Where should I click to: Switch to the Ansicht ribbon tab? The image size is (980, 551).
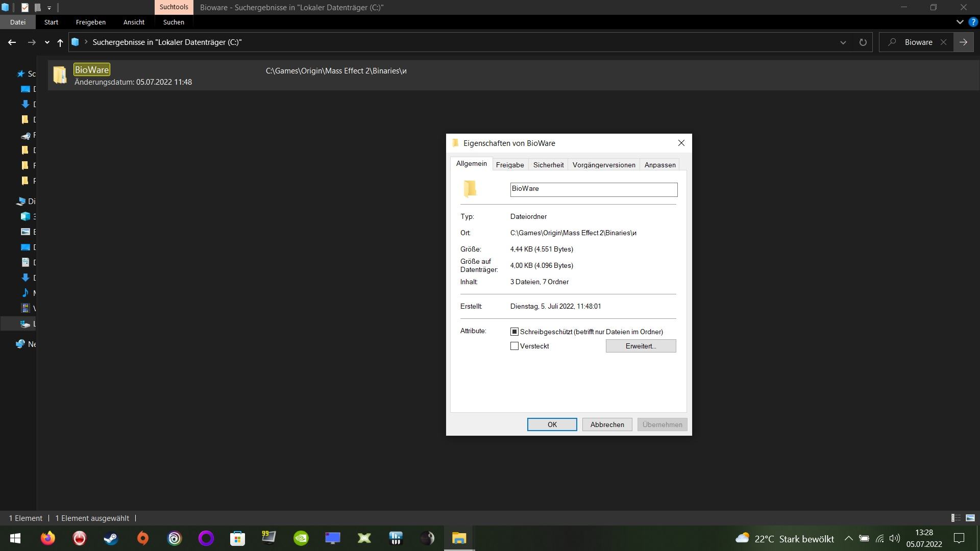[x=134, y=22]
